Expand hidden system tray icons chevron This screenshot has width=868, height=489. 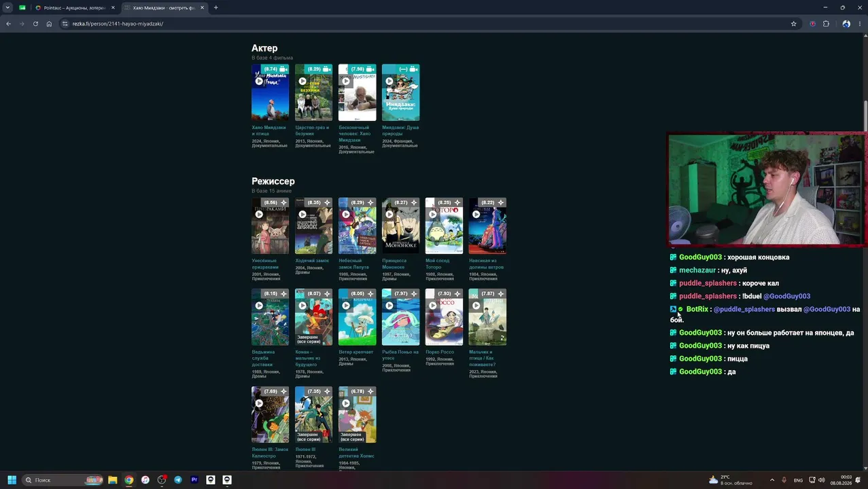(772, 480)
